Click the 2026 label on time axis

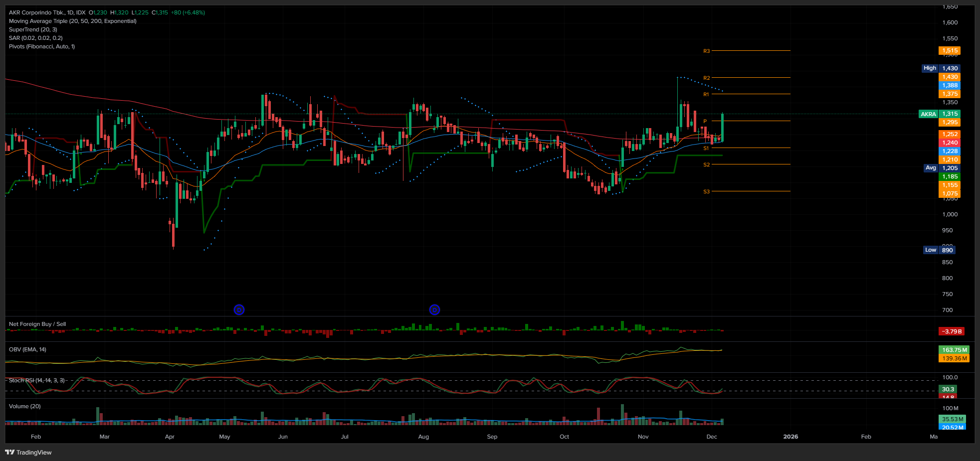click(790, 437)
